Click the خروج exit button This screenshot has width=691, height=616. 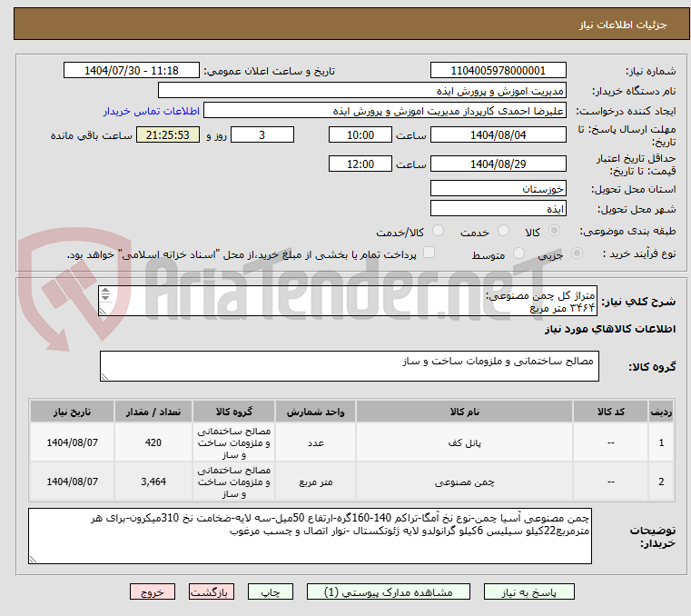(152, 591)
